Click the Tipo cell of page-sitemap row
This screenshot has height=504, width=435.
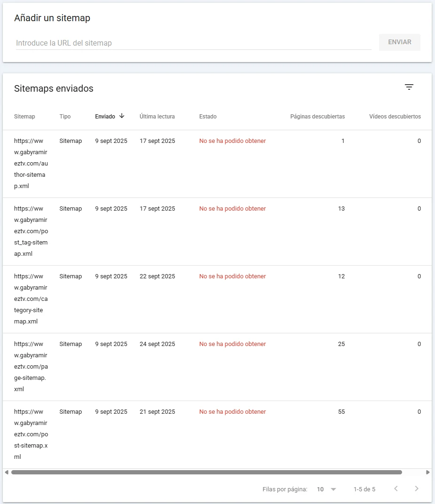71,344
